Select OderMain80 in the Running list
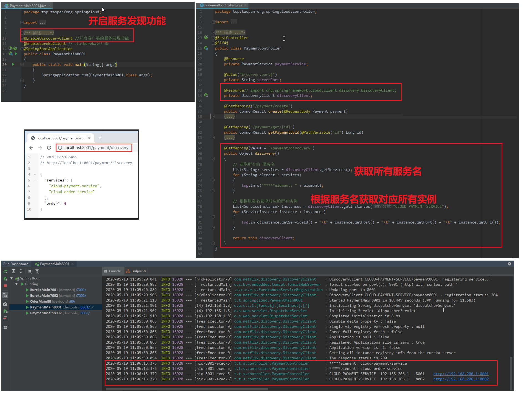532x400 pixels. (40, 302)
